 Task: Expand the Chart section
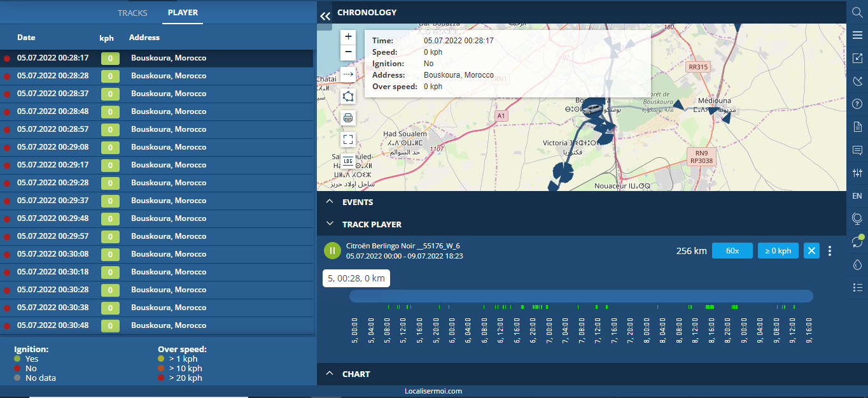330,374
